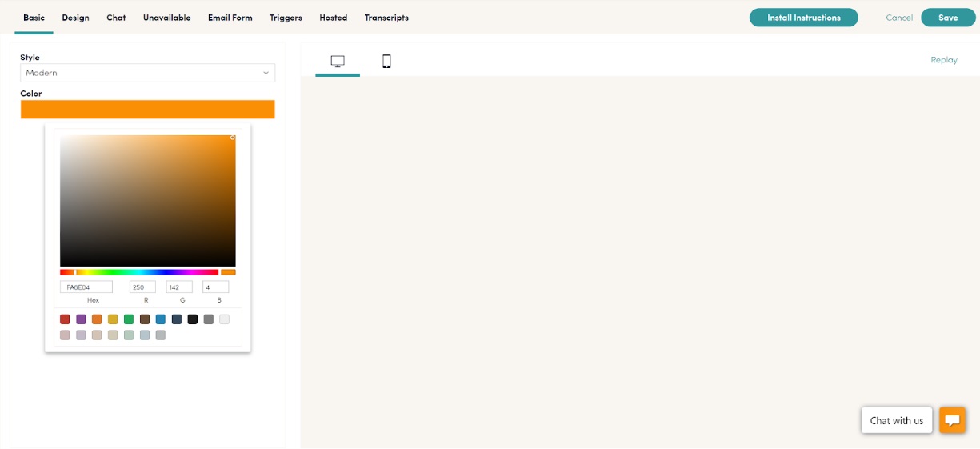Image resolution: width=980 pixels, height=449 pixels.
Task: Click the orange Color bar
Action: coord(147,110)
